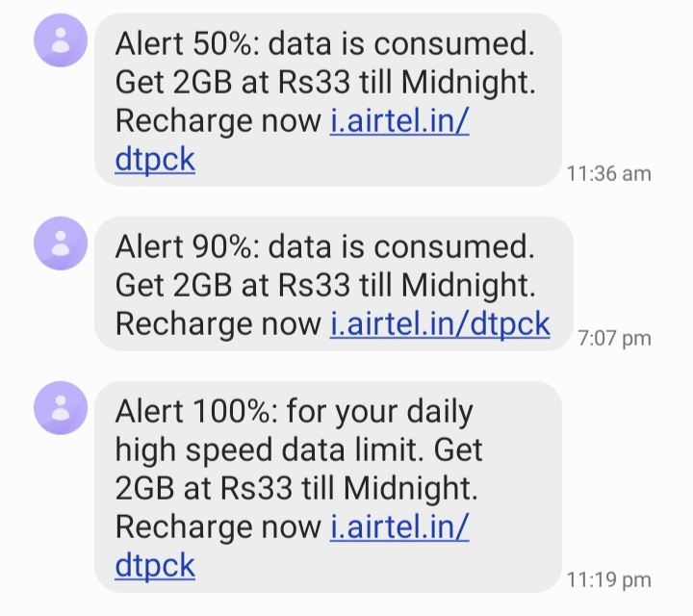Click "Recharge now" text in the 50% alert
Viewport: 693px width, 616px height.
point(218,122)
